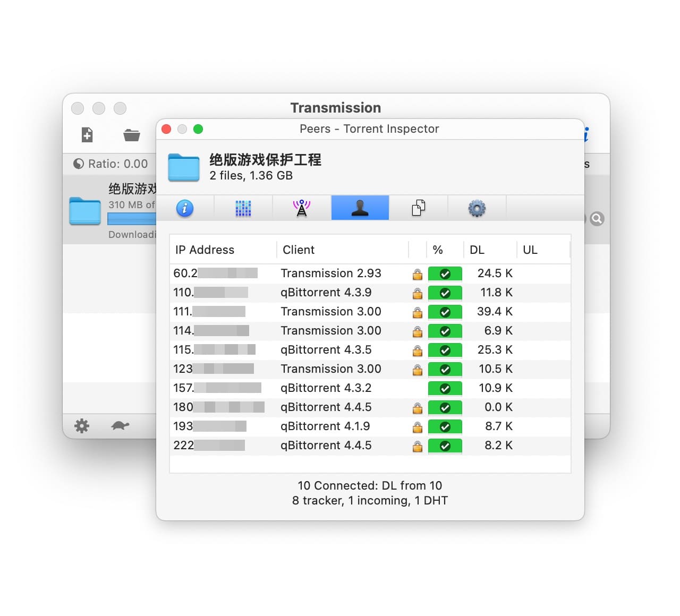Click green checkmark in qBittorrent 4.3.2 row
This screenshot has width=680, height=616.
click(x=445, y=389)
